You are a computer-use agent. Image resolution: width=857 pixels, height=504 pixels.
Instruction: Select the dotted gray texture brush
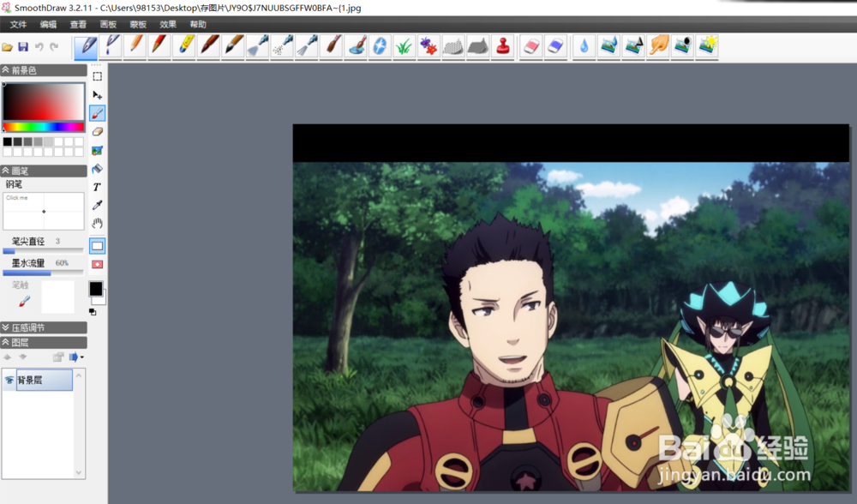click(x=452, y=46)
